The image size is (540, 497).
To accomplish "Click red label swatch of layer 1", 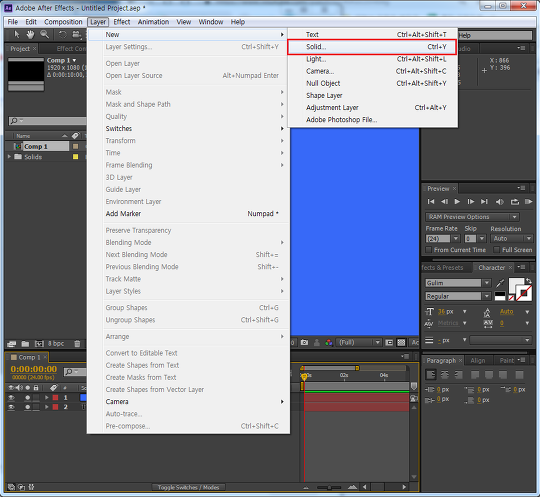I will pyautogui.click(x=55, y=397).
